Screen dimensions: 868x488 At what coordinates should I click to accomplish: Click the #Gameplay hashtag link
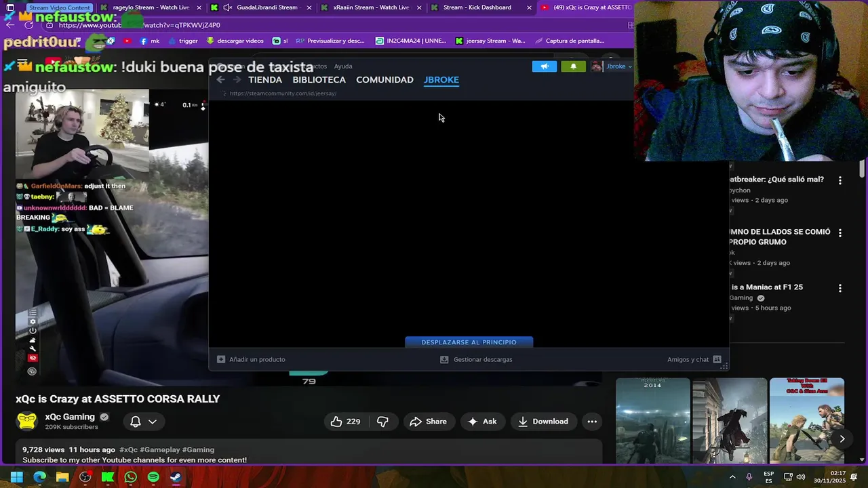point(159,449)
